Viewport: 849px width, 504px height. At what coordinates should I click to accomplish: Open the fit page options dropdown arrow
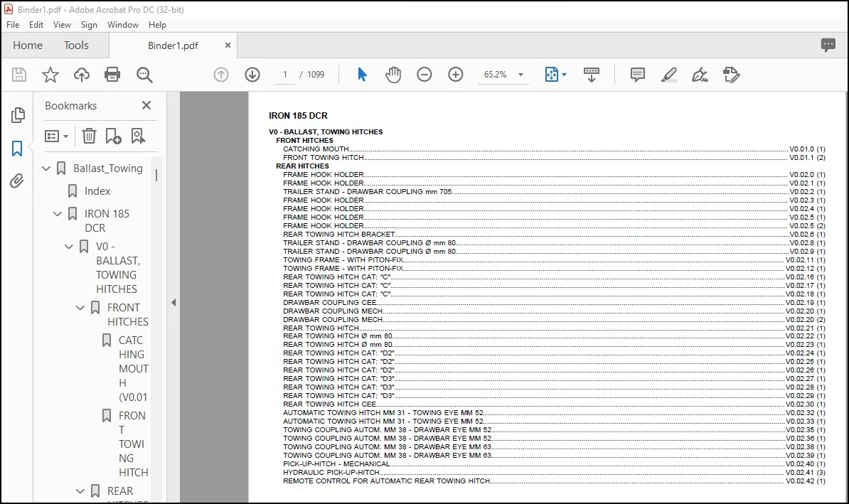point(564,75)
